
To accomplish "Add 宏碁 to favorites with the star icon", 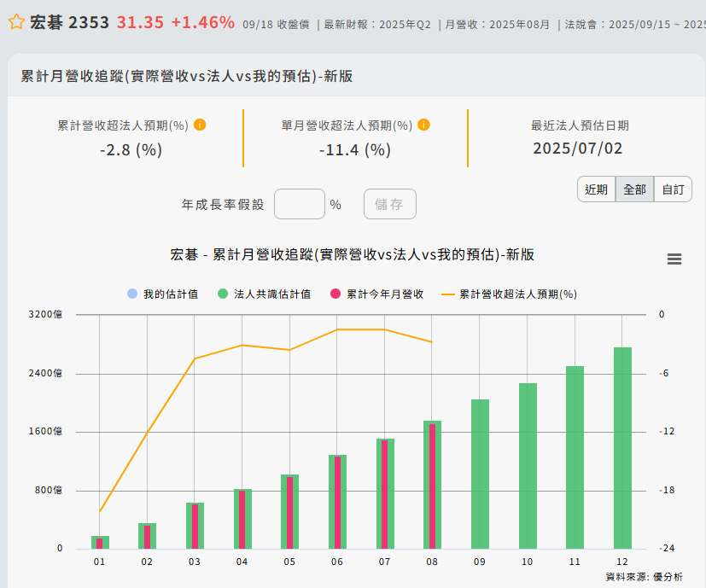I will click(16, 22).
